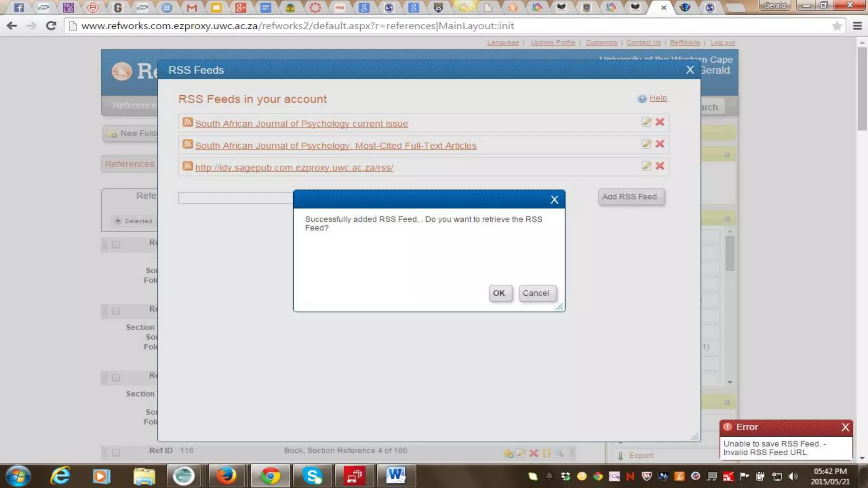
Task: Click the browser page vertical scrollbar
Action: tap(862, 89)
